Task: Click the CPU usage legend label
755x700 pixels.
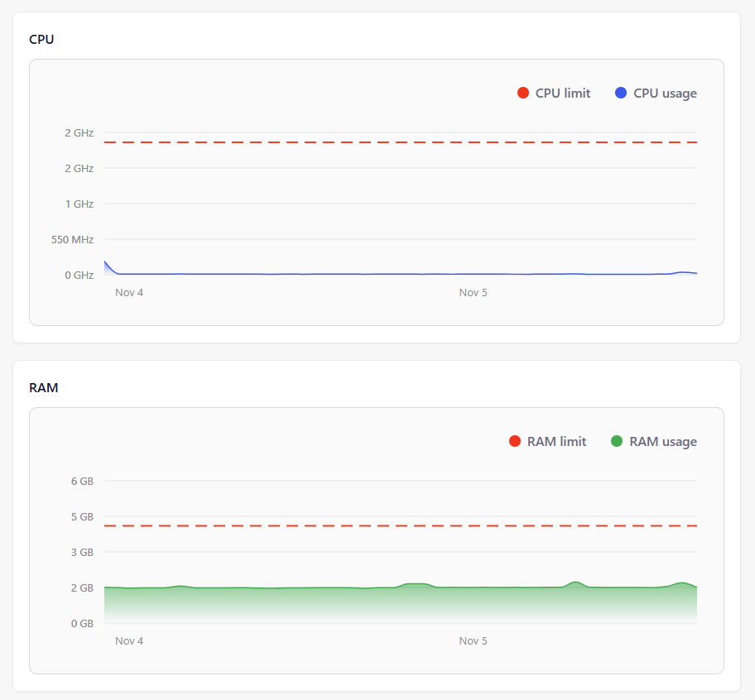Action: pyautogui.click(x=665, y=93)
